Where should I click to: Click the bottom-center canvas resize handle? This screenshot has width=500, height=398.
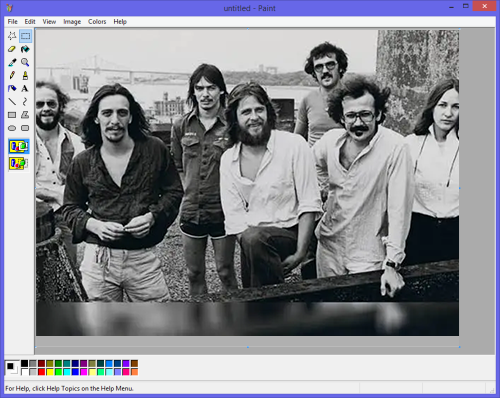248,347
